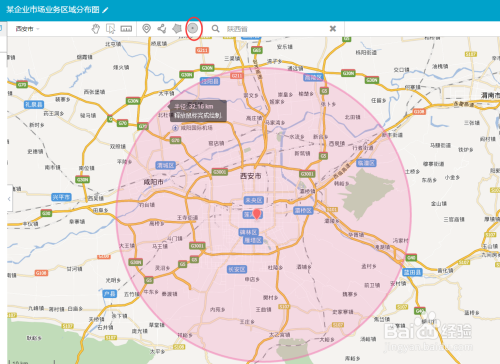The height and width of the screenshot is (364, 500).
Task: Click the G211 highway shield at top
Action: point(202,50)
